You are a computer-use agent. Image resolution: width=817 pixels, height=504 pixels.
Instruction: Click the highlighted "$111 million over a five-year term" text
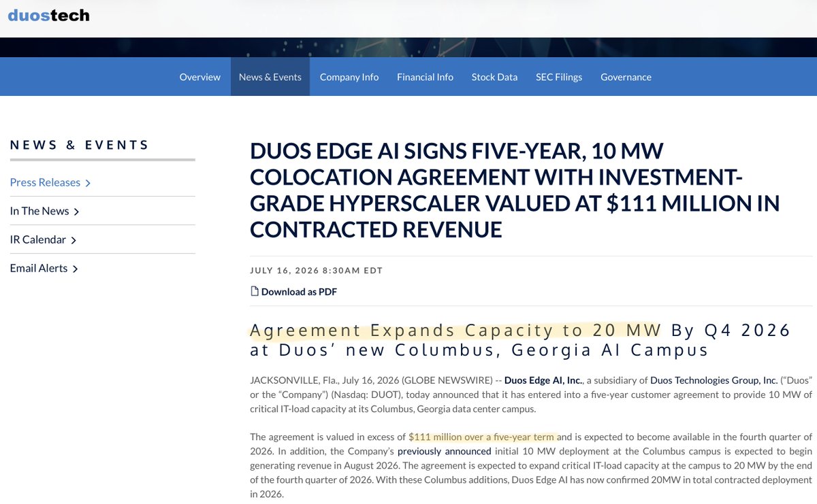pyautogui.click(x=483, y=437)
